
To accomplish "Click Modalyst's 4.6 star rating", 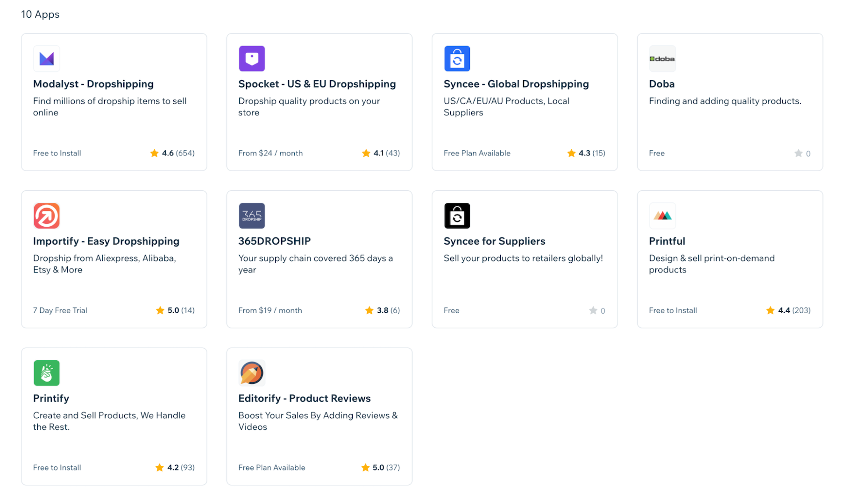I will point(172,153).
